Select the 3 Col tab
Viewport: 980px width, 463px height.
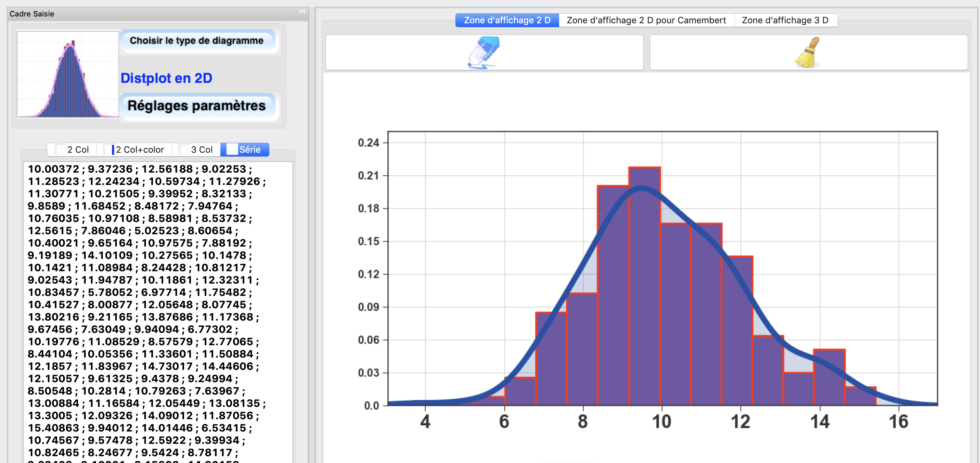pos(196,150)
